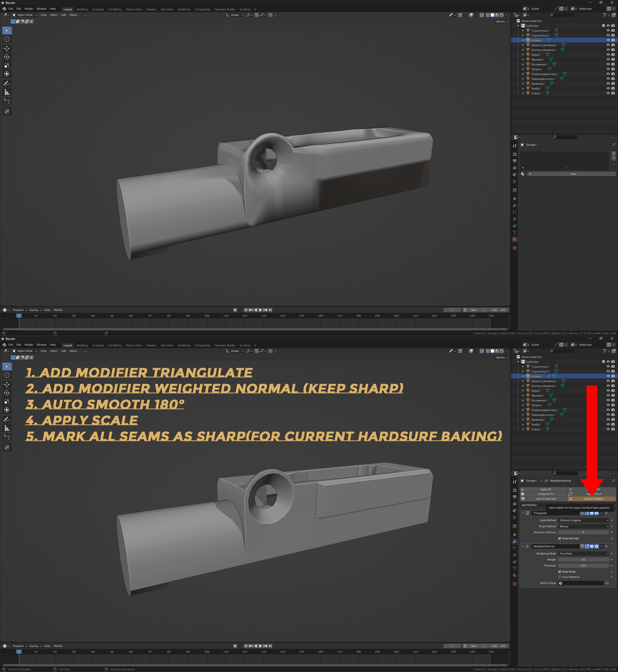Click Add To Selected button
Screen dimensions: 618x672
pyautogui.click(x=545, y=499)
